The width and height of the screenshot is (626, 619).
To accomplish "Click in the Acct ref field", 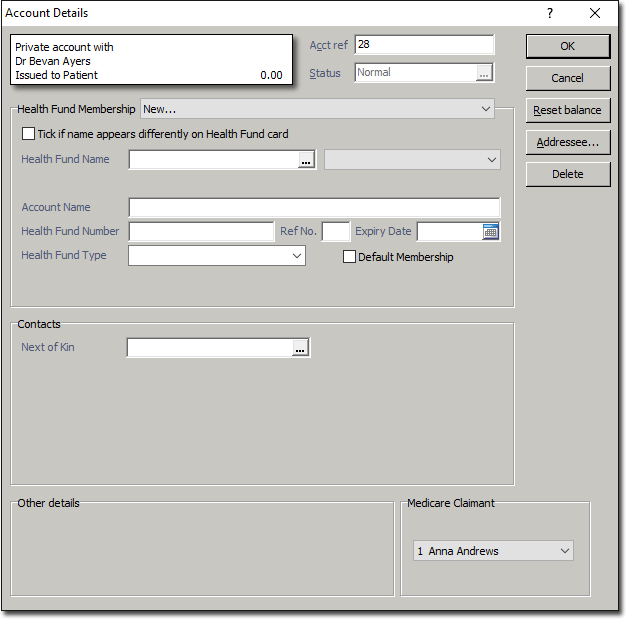I will point(423,45).
